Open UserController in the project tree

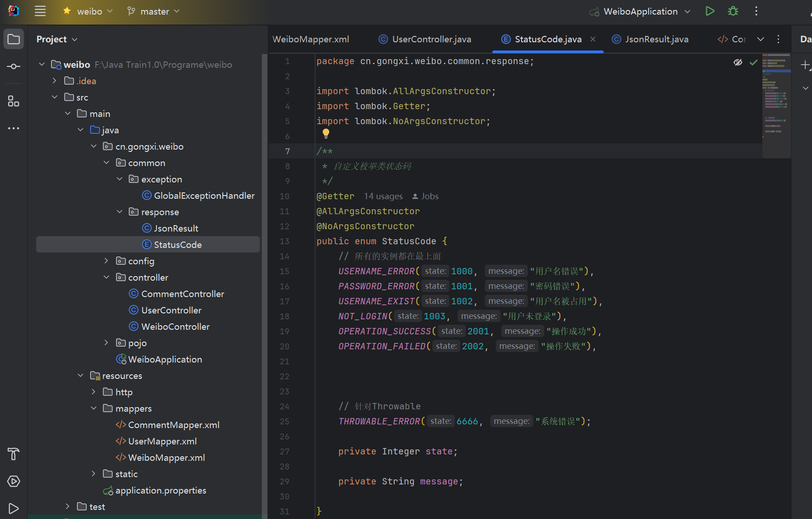pos(165,310)
